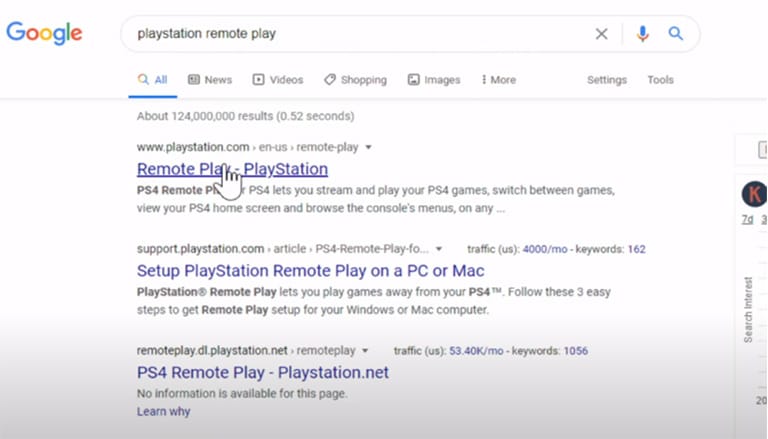Switch to the Images tab
Image resolution: width=768 pixels, height=439 pixels.
[434, 80]
